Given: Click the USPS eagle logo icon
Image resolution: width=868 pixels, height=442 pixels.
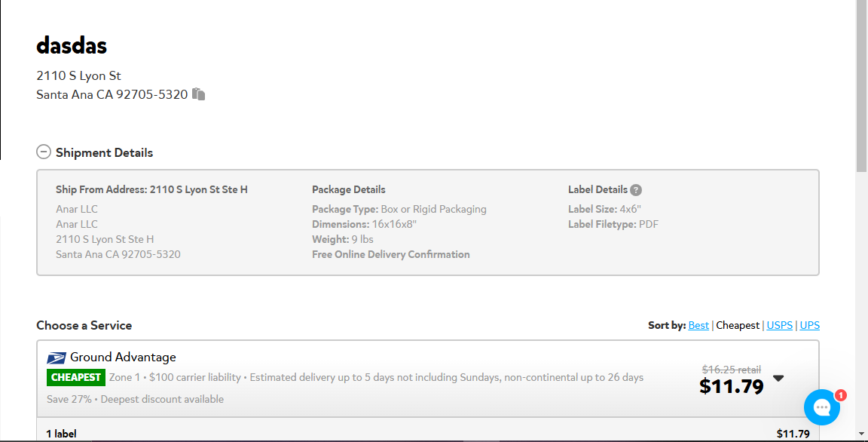Looking at the screenshot, I should click(x=57, y=358).
